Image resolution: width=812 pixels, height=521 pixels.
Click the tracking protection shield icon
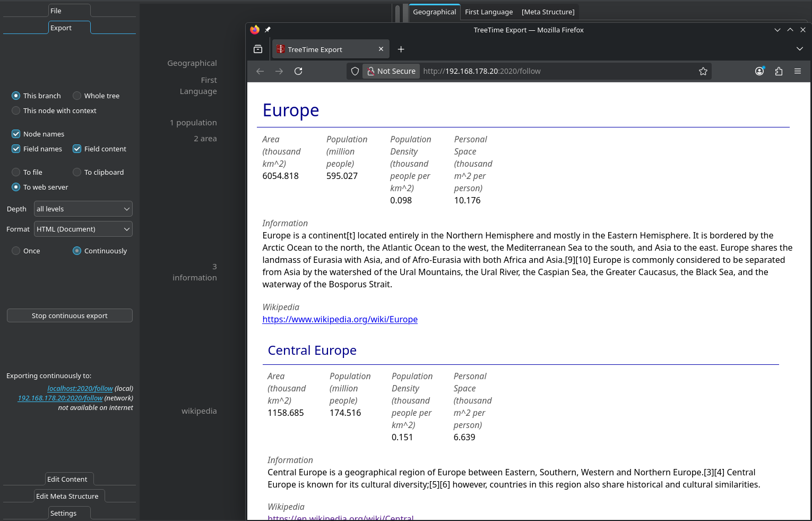(355, 71)
